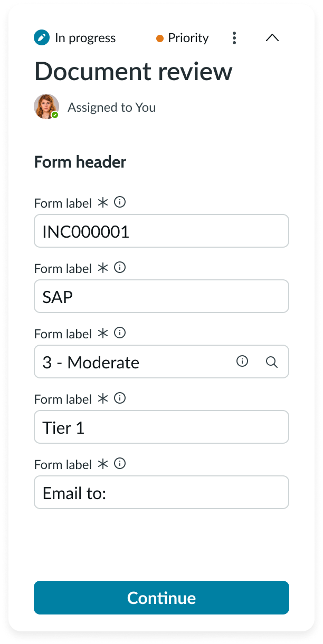Viewport: 323px width, 644px height.
Task: Click info icon above the INC000001 field
Action: point(120,202)
